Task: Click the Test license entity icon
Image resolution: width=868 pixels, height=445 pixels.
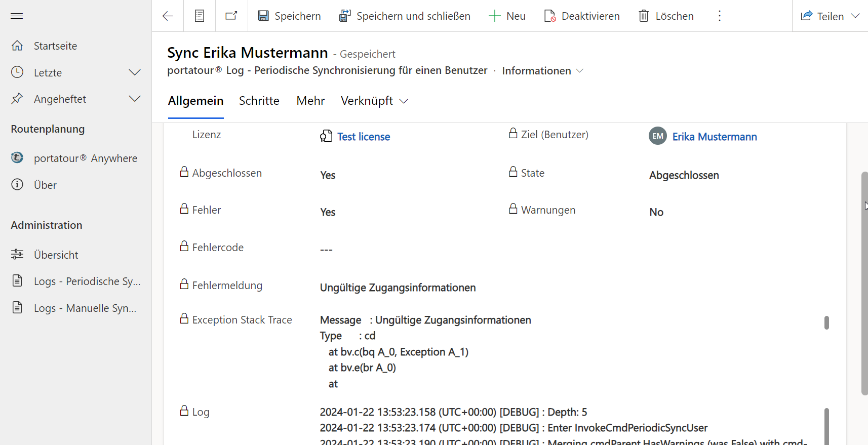Action: 326,136
